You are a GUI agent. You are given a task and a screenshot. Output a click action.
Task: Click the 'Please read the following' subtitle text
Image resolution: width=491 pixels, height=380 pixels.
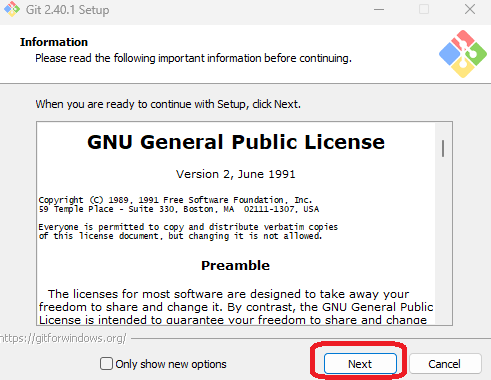coord(193,58)
